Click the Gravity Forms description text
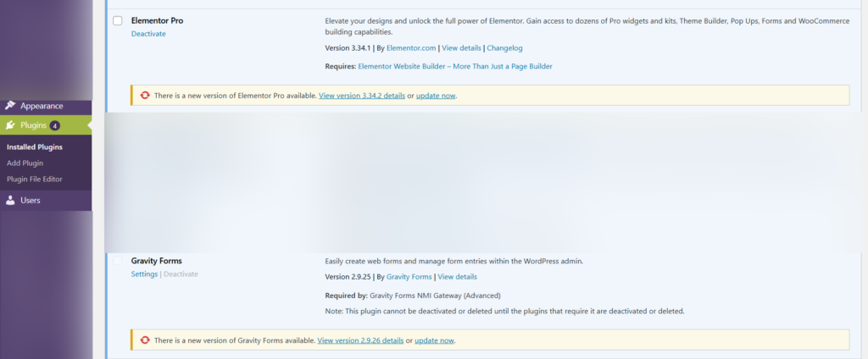 pyautogui.click(x=454, y=261)
